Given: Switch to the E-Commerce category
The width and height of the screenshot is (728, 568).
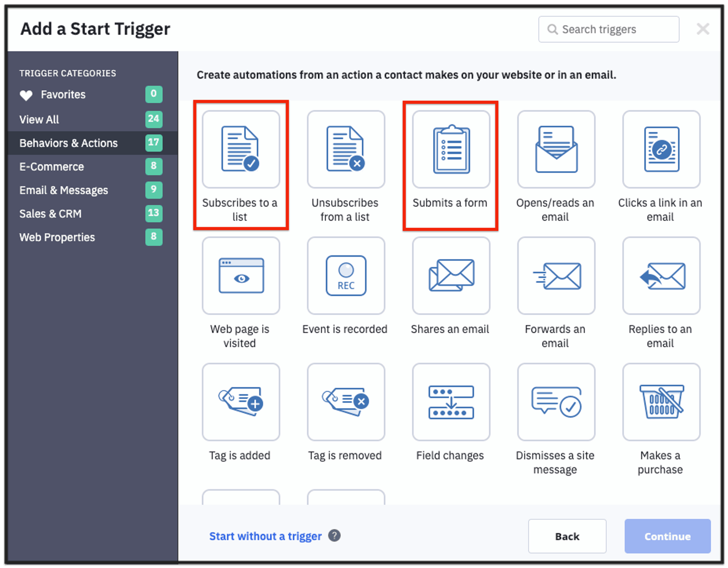Looking at the screenshot, I should pyautogui.click(x=51, y=167).
